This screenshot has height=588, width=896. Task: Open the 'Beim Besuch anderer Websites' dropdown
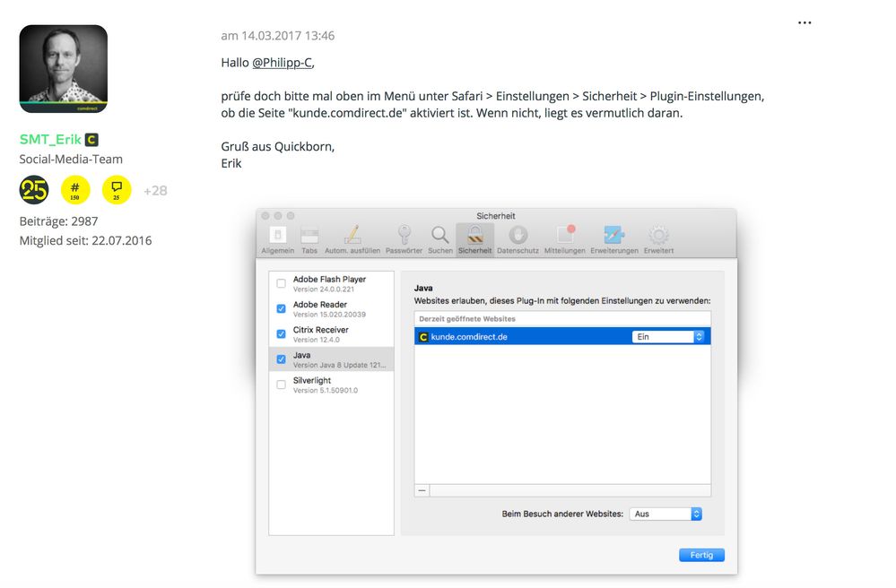(665, 514)
